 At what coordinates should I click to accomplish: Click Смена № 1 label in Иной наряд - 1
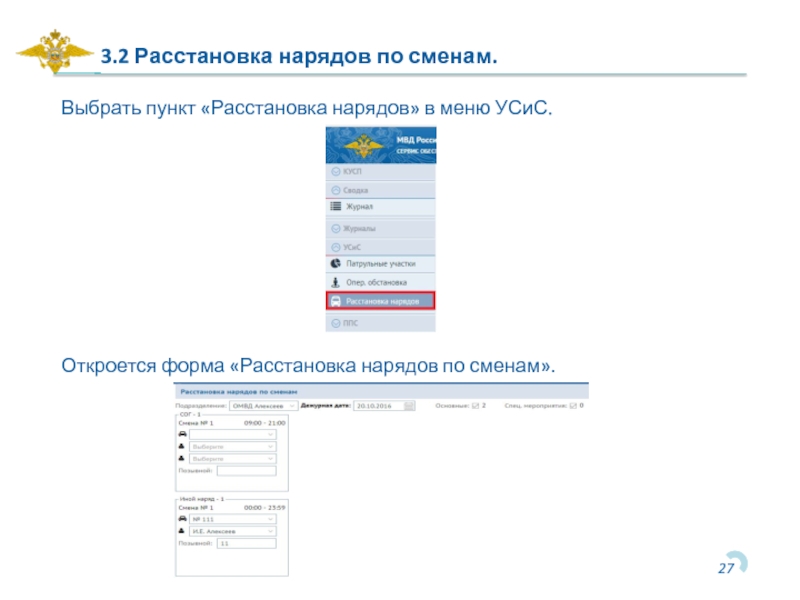tap(196, 508)
